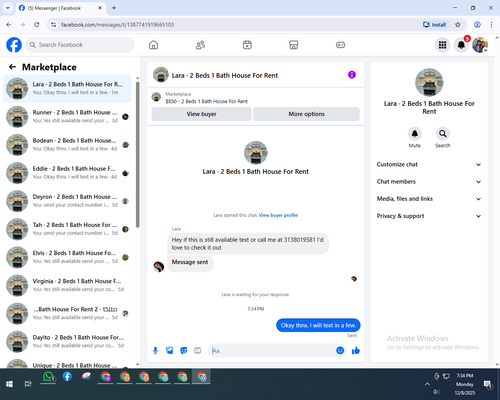Click the More options button
This screenshot has width=500, height=400.
306,114
